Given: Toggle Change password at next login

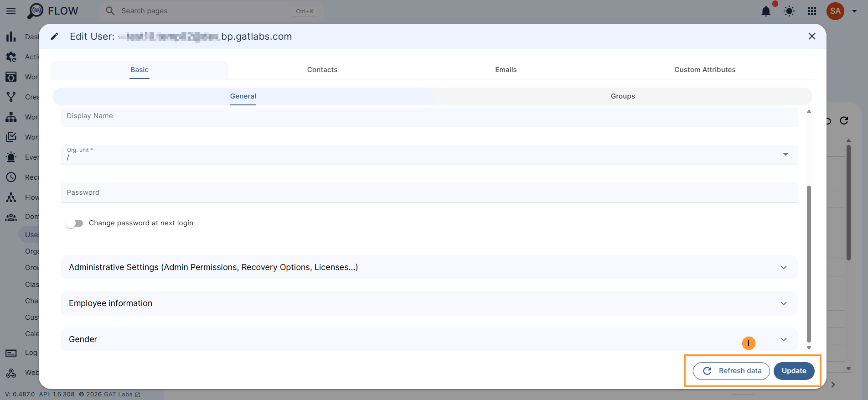Looking at the screenshot, I should [x=74, y=223].
